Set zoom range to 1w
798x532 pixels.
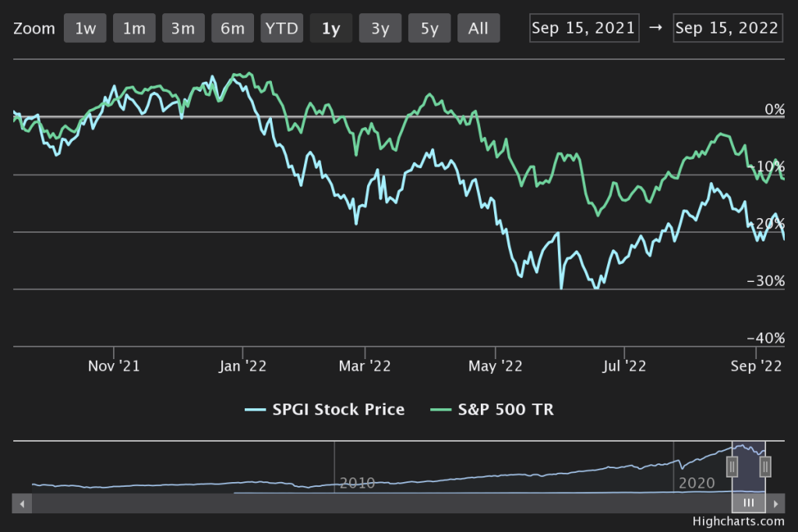[85, 29]
